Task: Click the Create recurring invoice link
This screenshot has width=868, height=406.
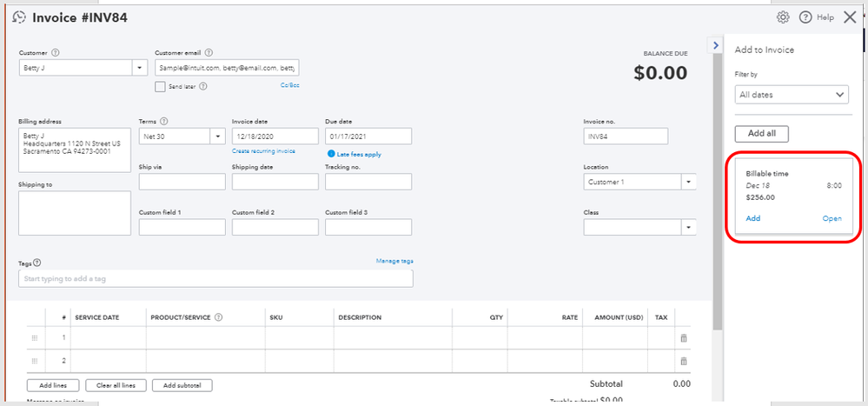Action: 263,151
